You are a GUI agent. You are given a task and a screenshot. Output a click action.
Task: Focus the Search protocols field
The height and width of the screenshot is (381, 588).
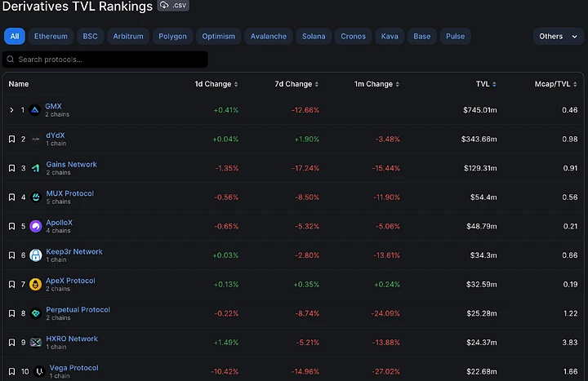point(105,60)
